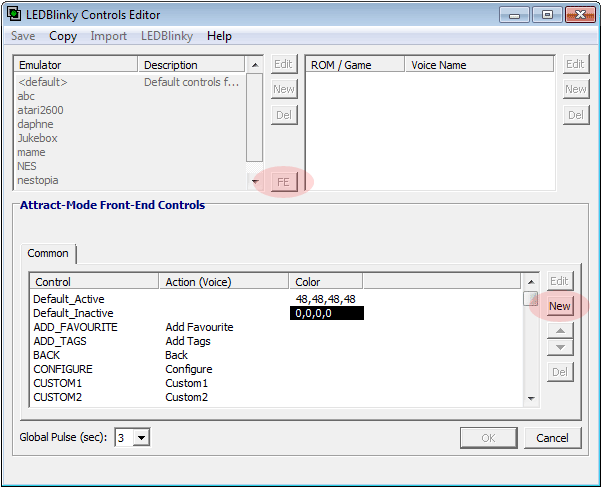This screenshot has height=488, width=602.
Task: Move control down with the down-arrow button
Action: (560, 348)
